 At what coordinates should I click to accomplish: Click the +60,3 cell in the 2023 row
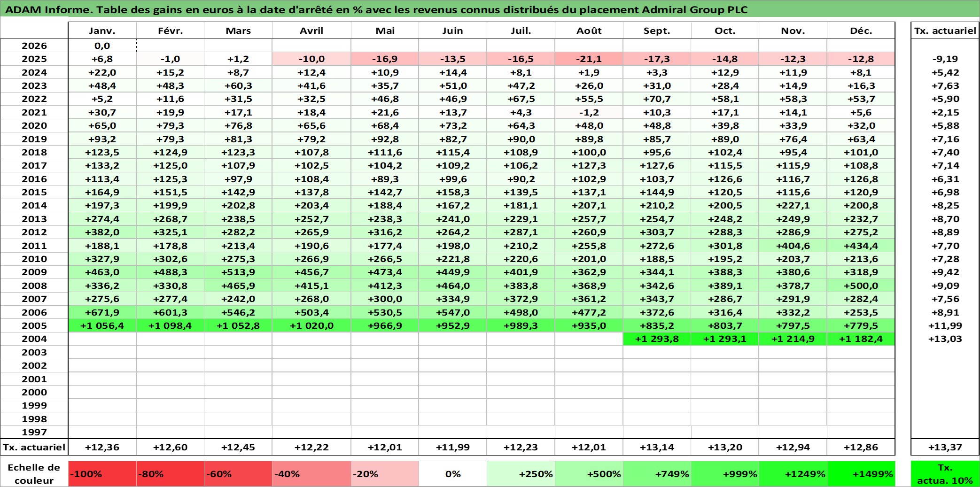pos(238,85)
